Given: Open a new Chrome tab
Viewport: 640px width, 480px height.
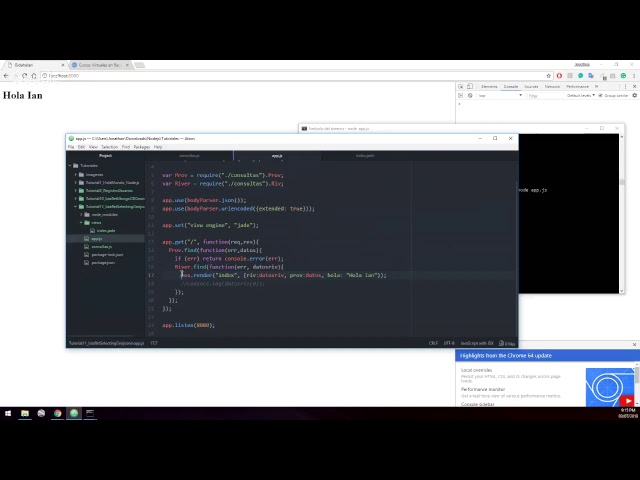Looking at the screenshot, I should click(140, 65).
